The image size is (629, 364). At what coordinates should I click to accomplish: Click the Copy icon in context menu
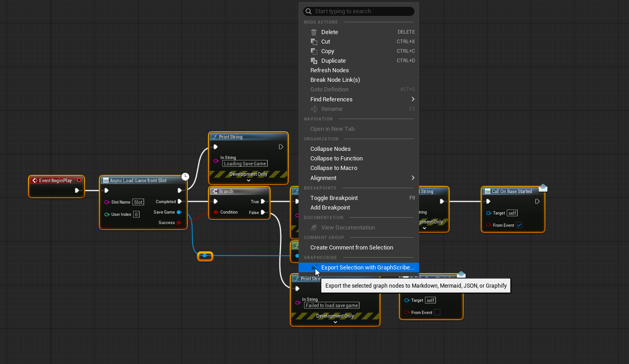tap(314, 51)
